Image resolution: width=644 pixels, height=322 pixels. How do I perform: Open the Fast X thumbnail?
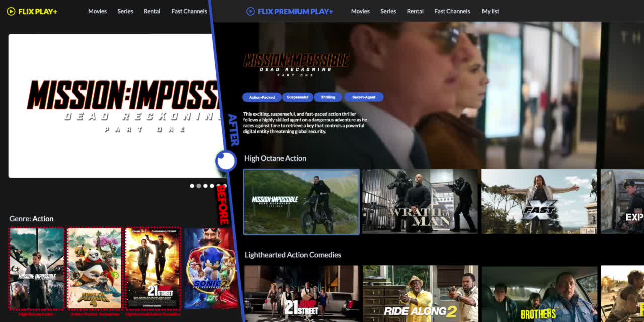click(x=539, y=202)
